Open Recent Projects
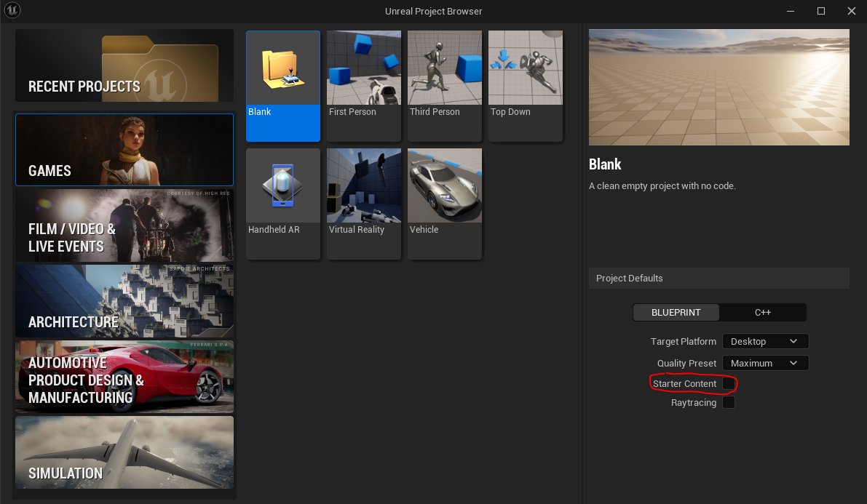 (124, 65)
